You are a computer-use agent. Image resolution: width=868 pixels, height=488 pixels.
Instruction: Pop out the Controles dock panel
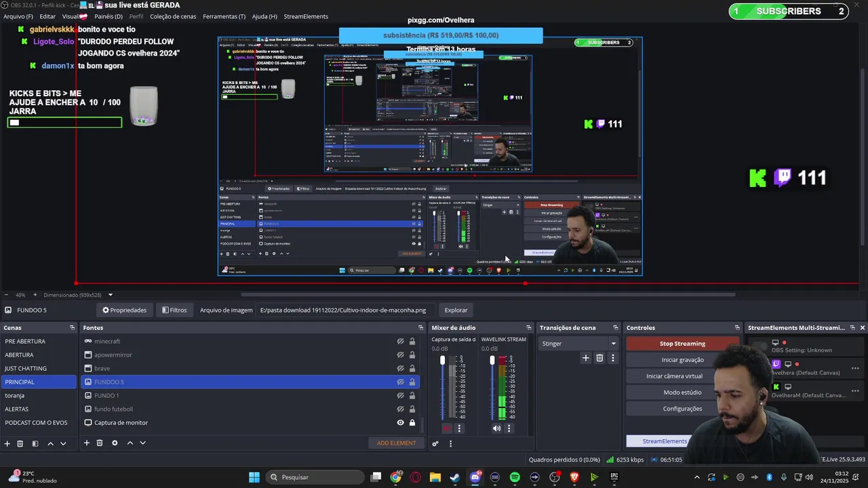737,328
